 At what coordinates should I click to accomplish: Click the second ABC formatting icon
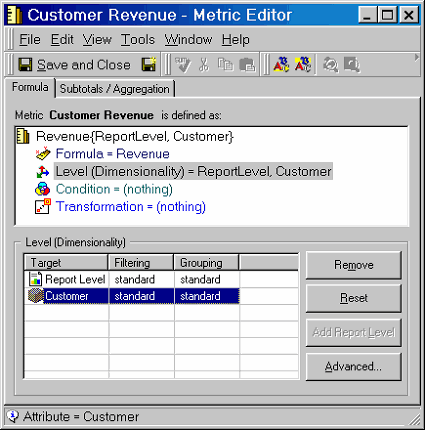click(x=303, y=64)
